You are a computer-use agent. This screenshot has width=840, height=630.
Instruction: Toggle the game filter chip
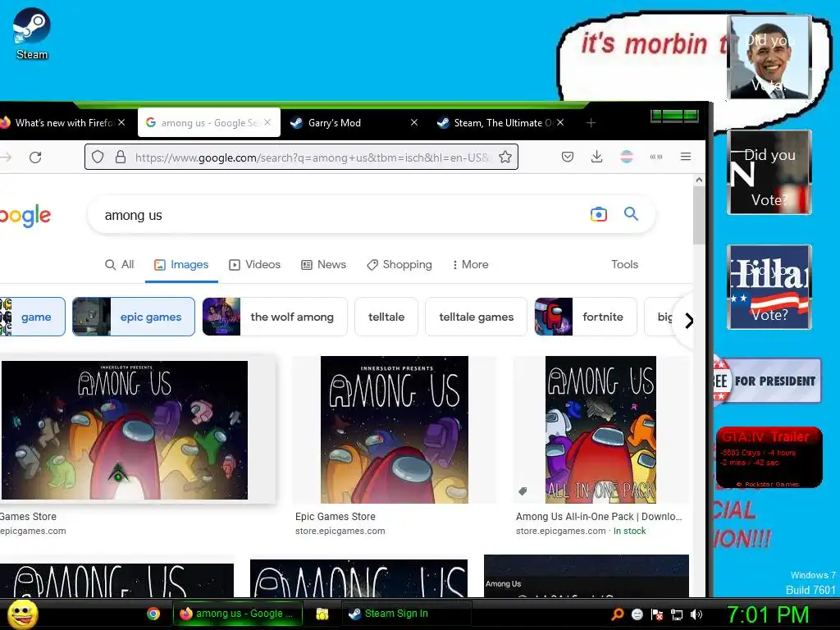point(32,317)
